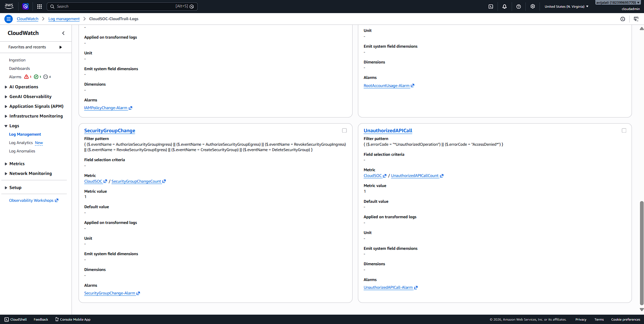644x324 pixels.
Task: Open Console Mobile App link
Action: [x=73, y=319]
